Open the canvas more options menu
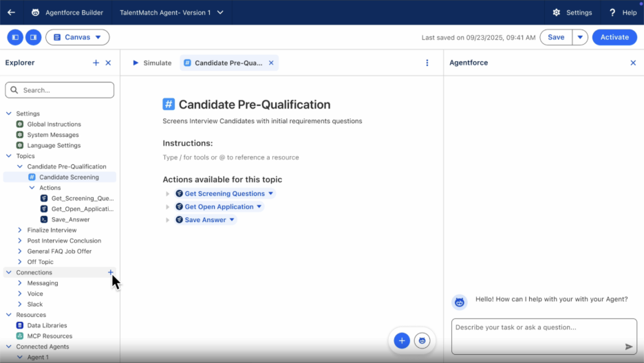 427,63
